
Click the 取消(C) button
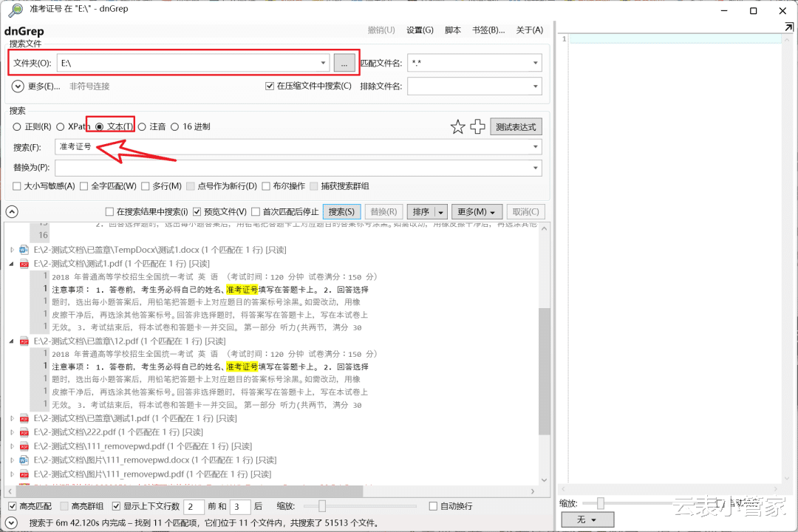[x=526, y=212]
